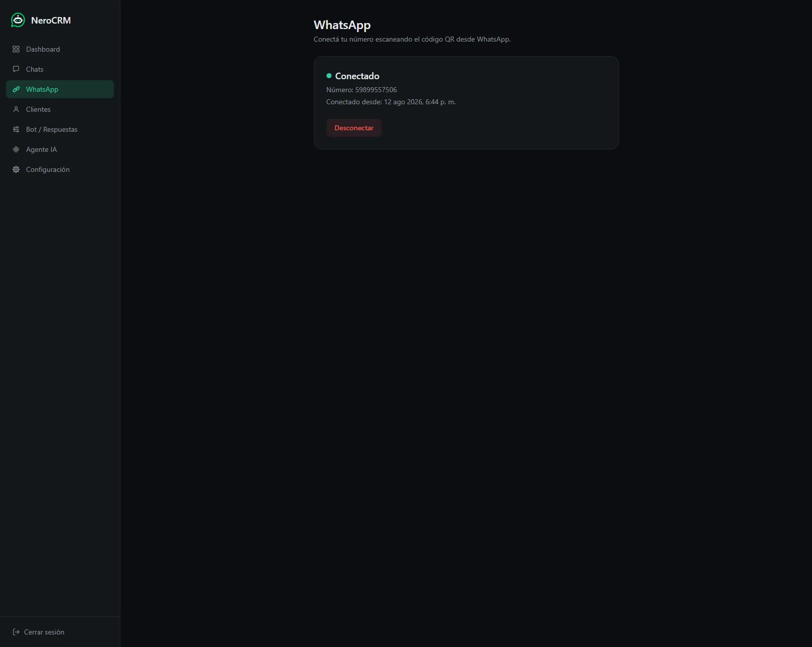Disconnect WhatsApp with the Desconectar button
812x647 pixels.
tap(354, 128)
